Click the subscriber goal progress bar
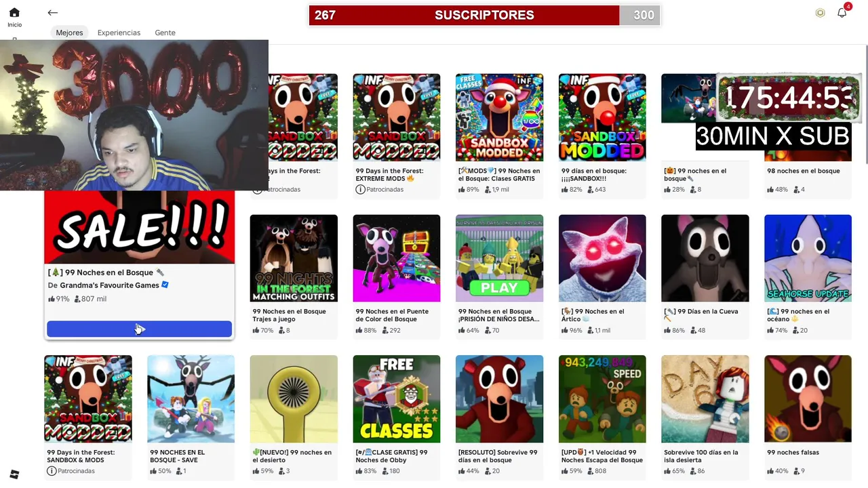The height and width of the screenshot is (488, 868). (485, 15)
